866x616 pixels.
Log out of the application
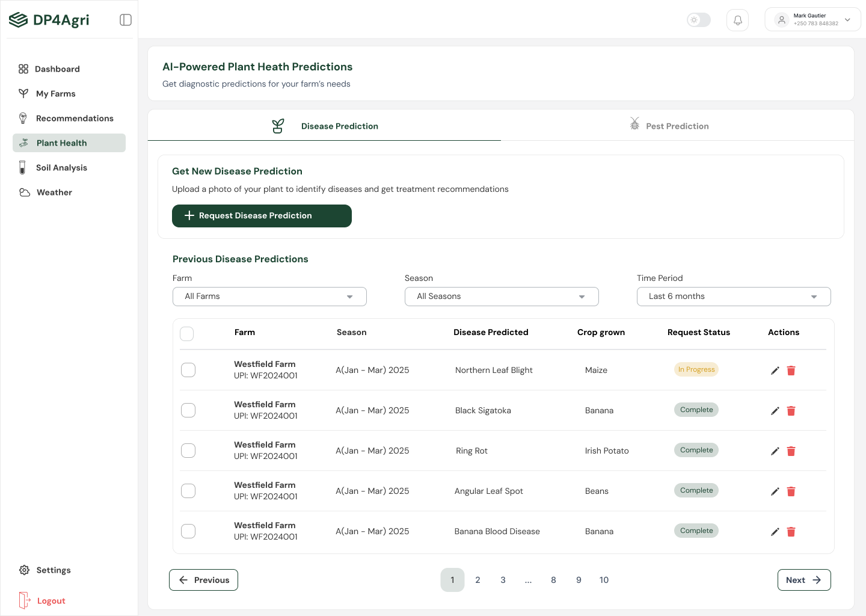[x=42, y=600]
